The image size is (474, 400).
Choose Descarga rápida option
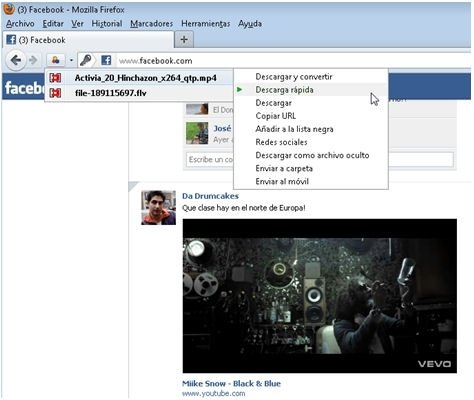(x=311, y=90)
